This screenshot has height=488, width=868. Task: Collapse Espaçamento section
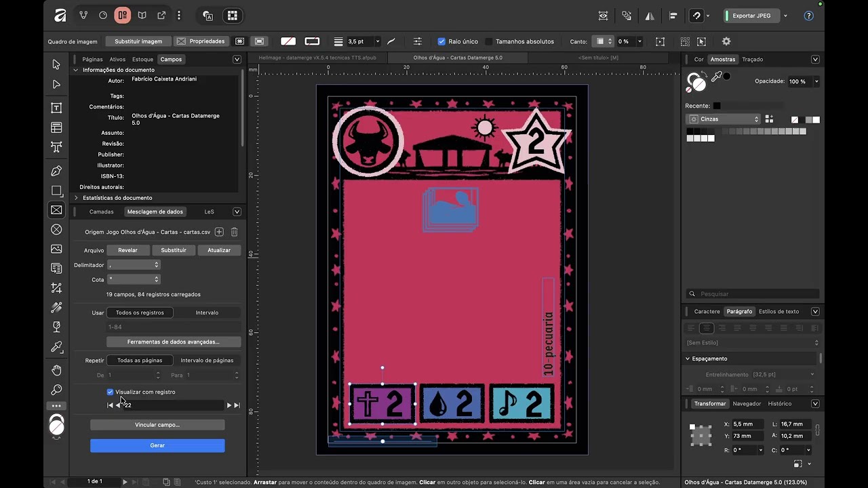(x=688, y=359)
